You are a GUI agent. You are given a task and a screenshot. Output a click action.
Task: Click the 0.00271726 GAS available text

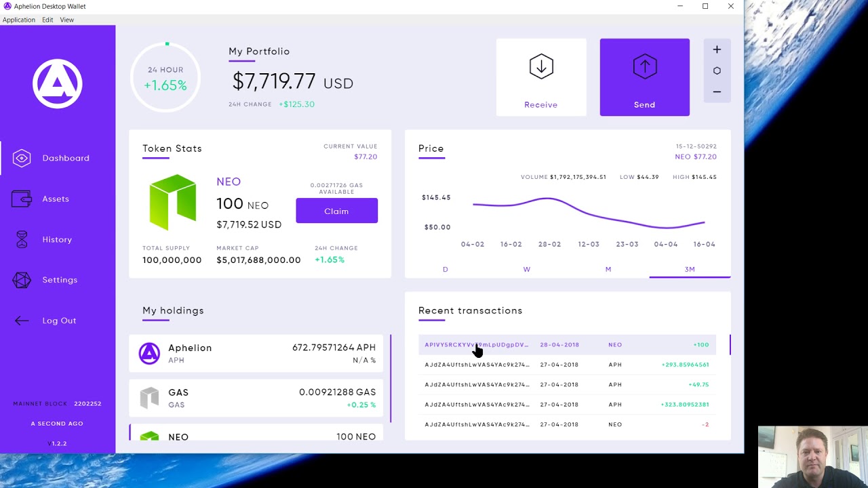click(336, 188)
